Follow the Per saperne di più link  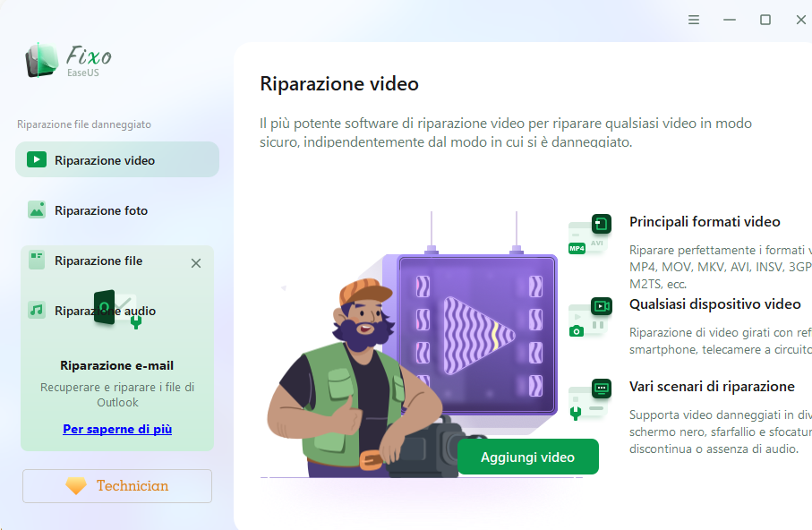point(117,429)
